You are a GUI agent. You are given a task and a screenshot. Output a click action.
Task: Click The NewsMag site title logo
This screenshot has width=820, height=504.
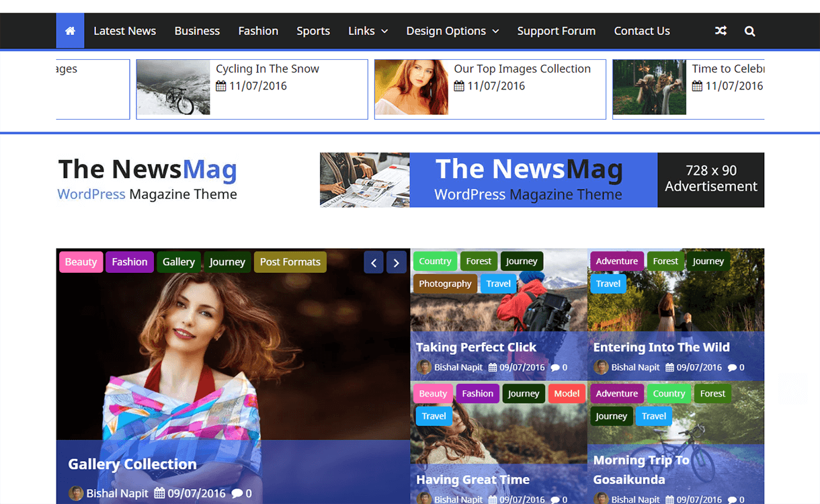click(x=147, y=169)
